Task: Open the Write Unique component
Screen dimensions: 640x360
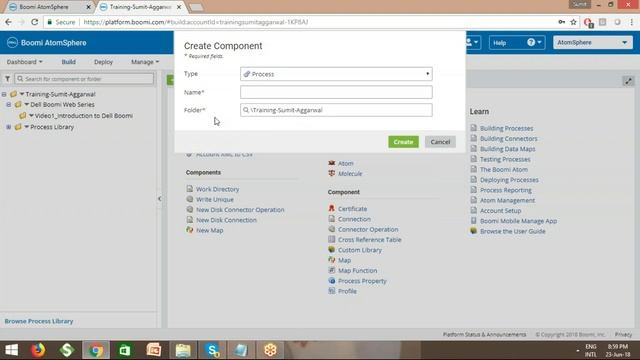Action: point(215,199)
